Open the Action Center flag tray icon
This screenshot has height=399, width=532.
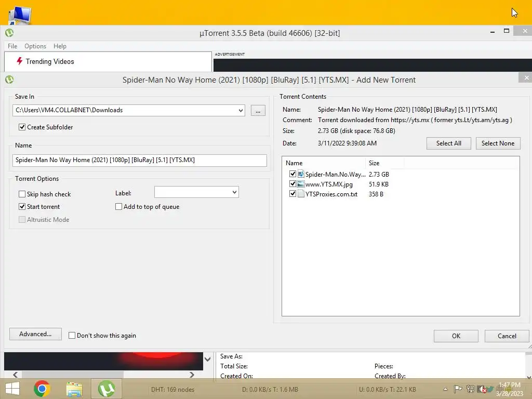458,389
